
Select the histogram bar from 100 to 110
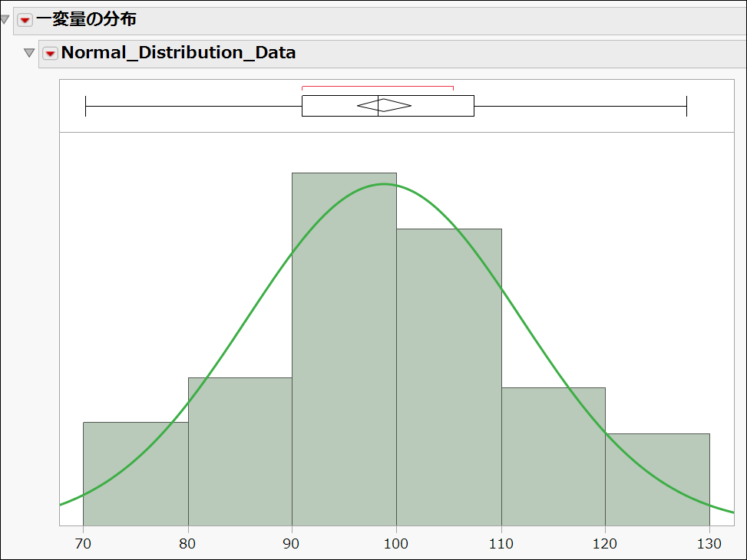[449, 377]
